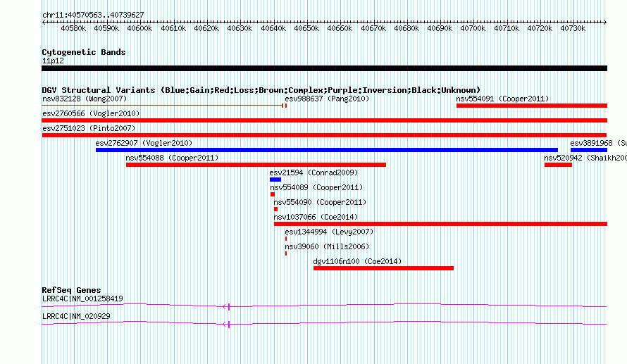This screenshot has height=364, width=627.
Task: Click the Cytogenetic Bands track title
Action: click(x=84, y=52)
